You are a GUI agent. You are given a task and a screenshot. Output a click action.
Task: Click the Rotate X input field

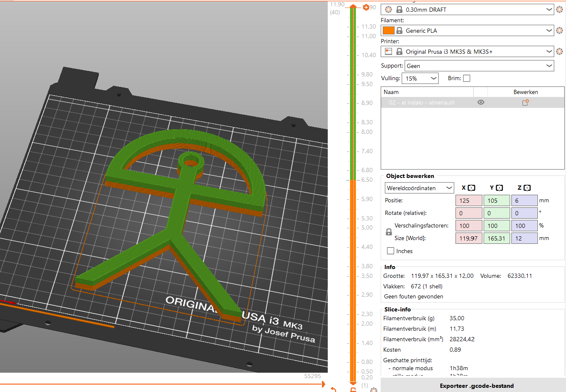click(469, 213)
